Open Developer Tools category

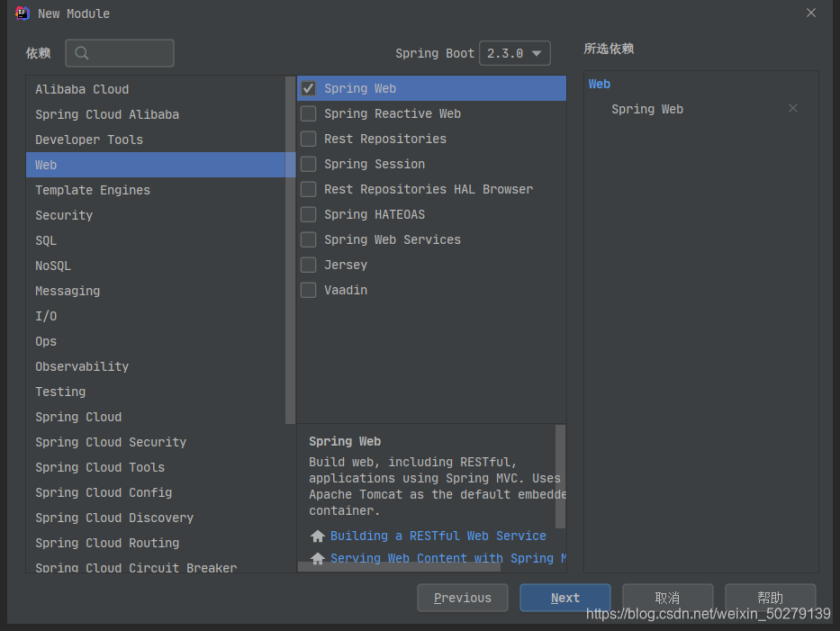(x=156, y=140)
